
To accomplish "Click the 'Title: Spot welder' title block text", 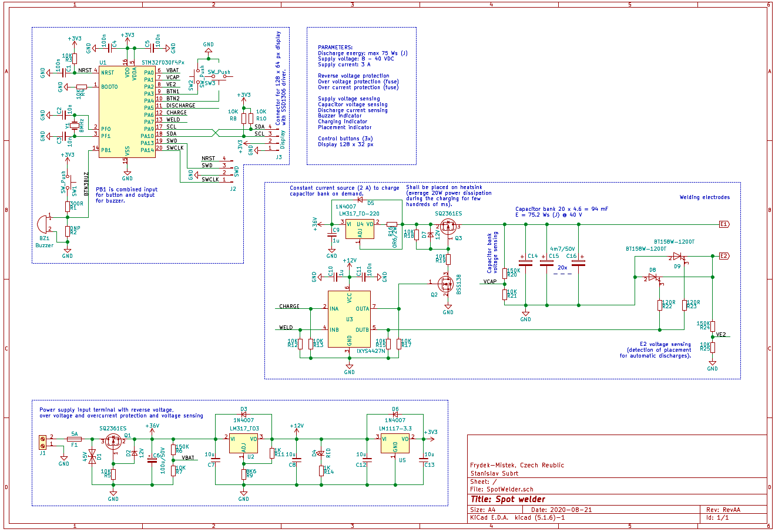I will (x=509, y=499).
